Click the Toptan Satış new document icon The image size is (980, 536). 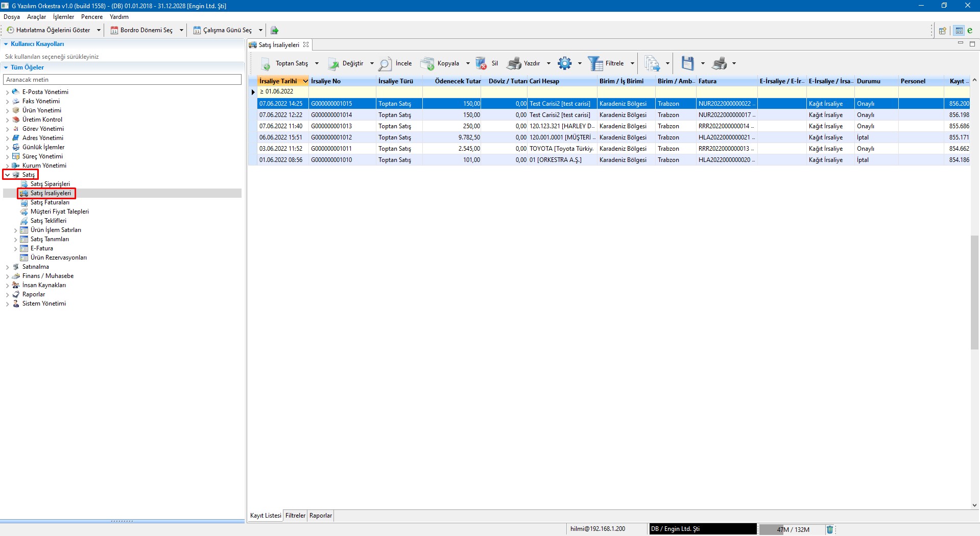266,64
